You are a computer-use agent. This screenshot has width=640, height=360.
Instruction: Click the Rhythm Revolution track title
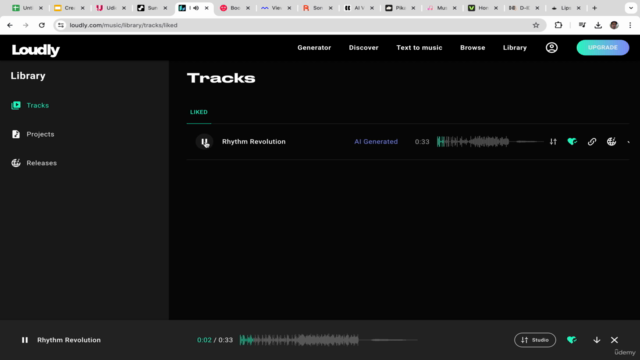click(x=253, y=142)
